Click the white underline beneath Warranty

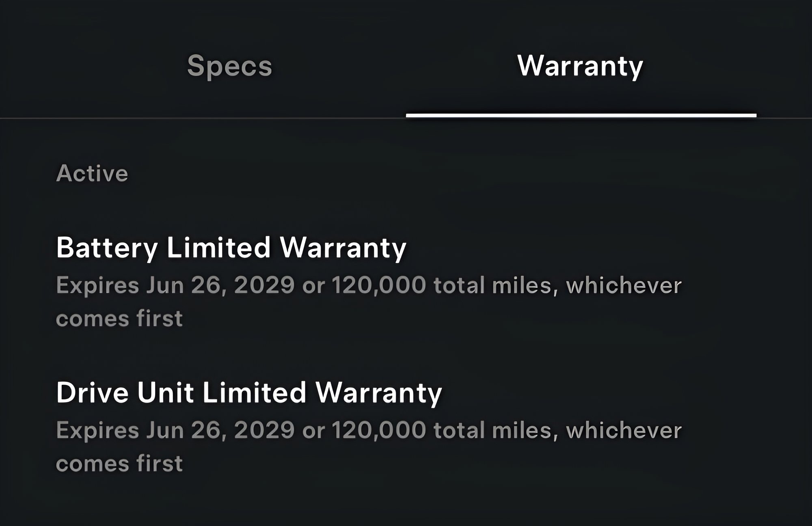[581, 116]
